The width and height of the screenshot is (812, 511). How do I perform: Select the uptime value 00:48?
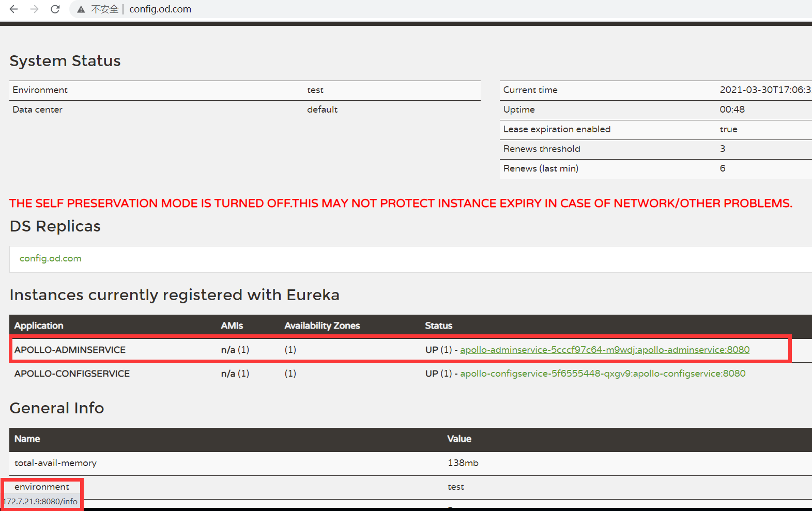click(x=732, y=110)
